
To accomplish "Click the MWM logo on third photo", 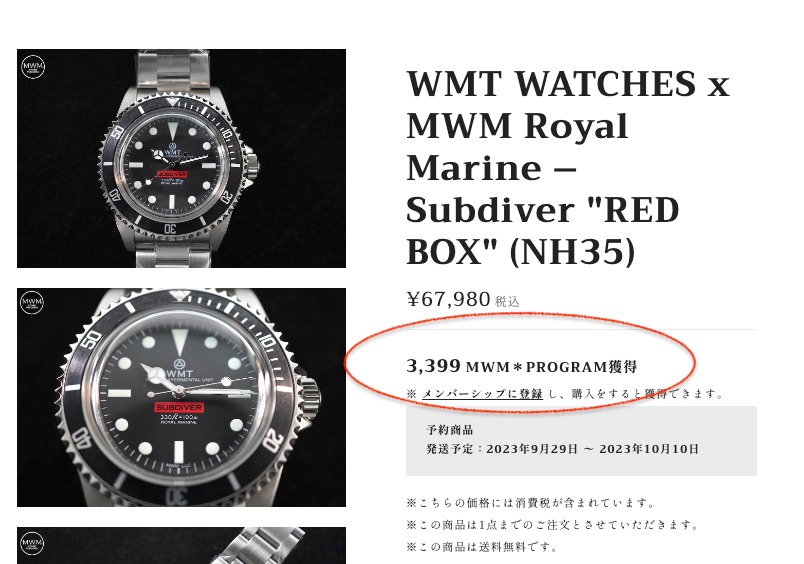I will (x=32, y=543).
